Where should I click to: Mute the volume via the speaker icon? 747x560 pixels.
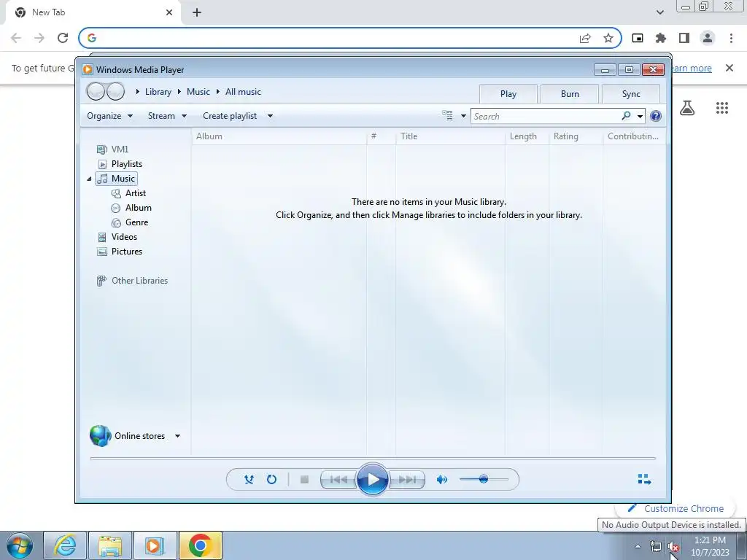coord(441,480)
